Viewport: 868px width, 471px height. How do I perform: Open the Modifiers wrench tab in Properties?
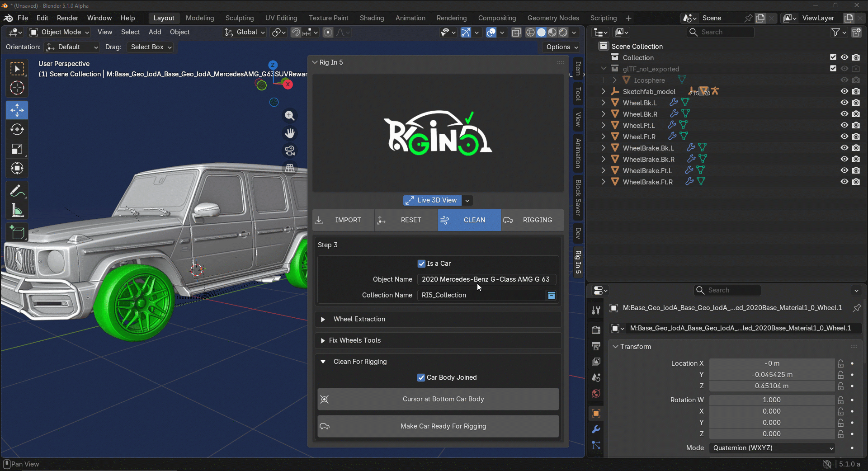(x=596, y=429)
